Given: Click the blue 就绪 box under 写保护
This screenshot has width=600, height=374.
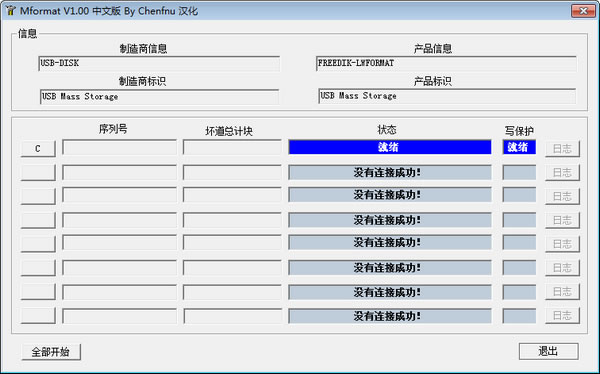Looking at the screenshot, I should pos(519,147).
